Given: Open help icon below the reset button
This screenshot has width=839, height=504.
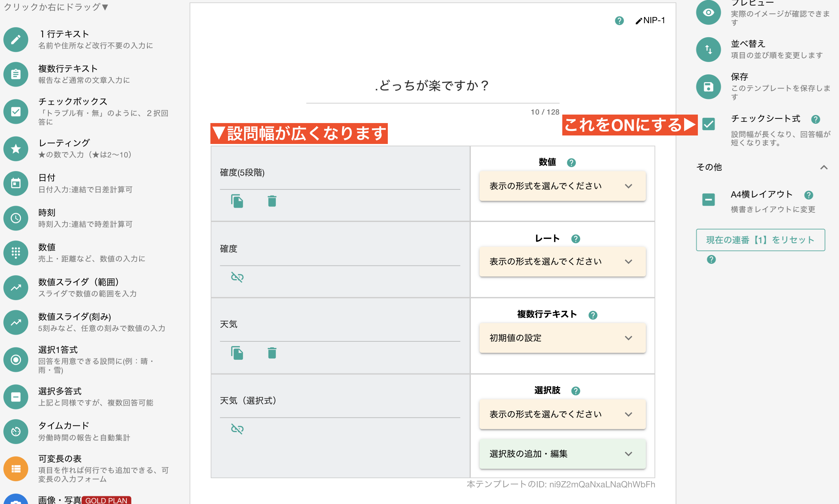Looking at the screenshot, I should (711, 260).
